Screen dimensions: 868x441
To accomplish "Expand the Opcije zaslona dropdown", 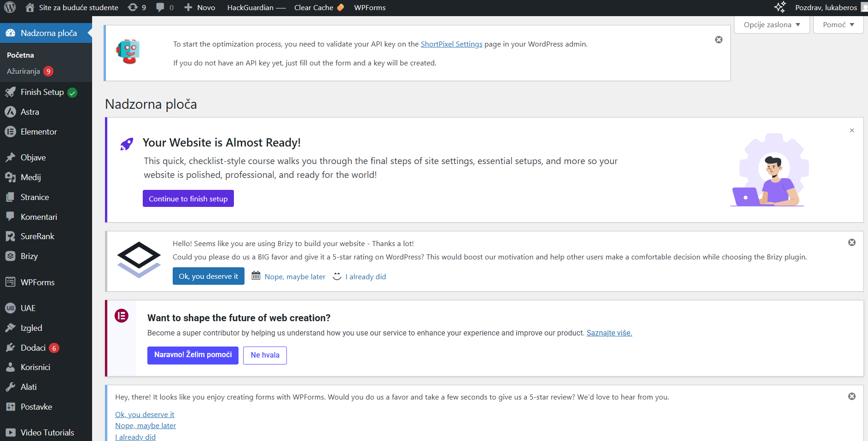I will [x=772, y=25].
